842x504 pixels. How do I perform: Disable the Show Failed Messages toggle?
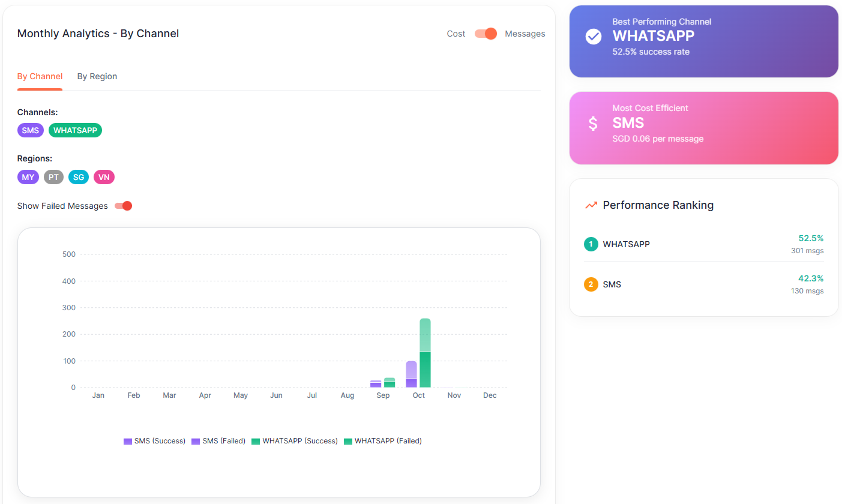123,206
